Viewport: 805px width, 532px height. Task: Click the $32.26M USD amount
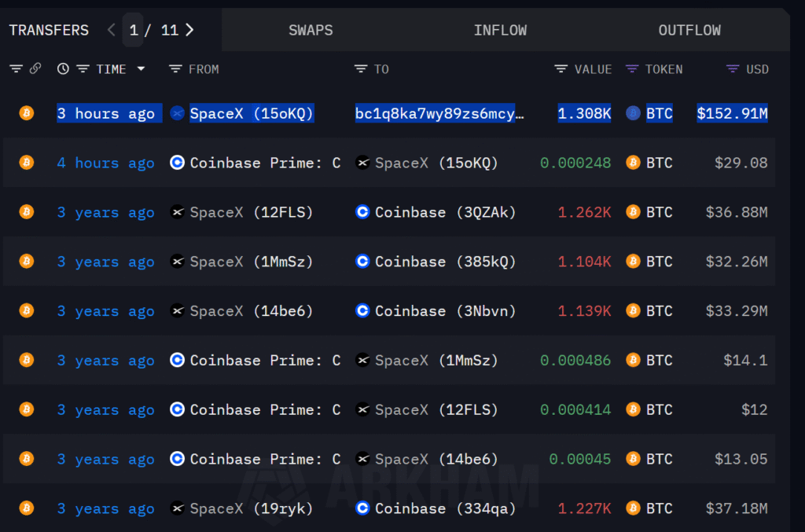pos(737,262)
